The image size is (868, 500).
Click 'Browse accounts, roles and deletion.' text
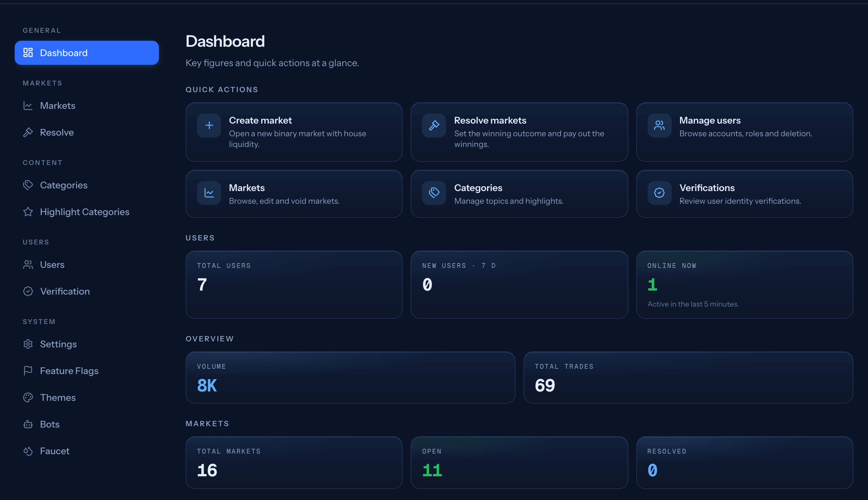point(745,134)
